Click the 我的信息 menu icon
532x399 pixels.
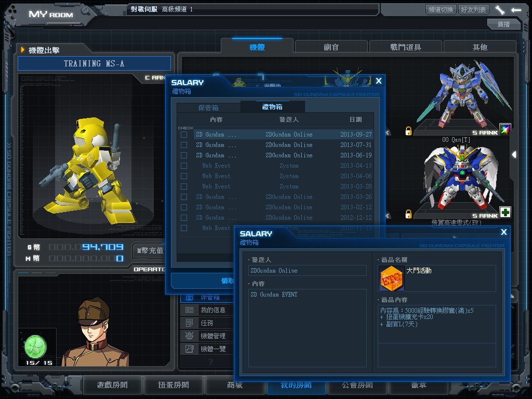[189, 310]
